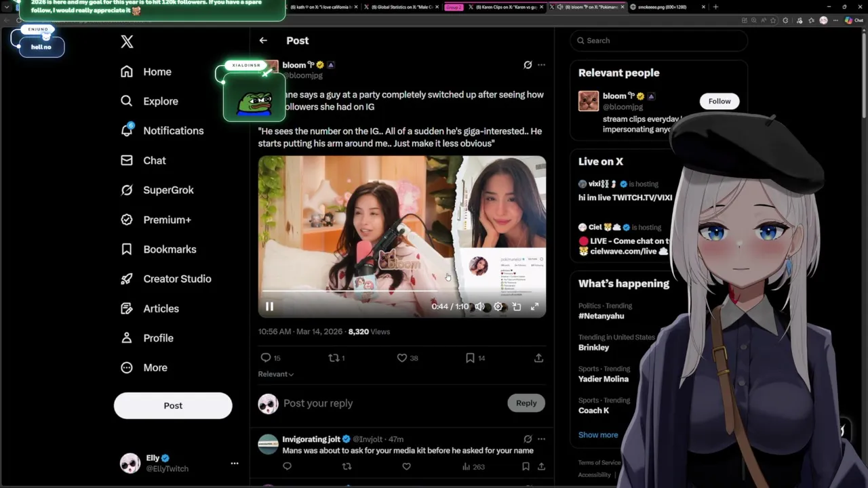Open vixi's live broadcast
Screen dimensions: 868x488
click(625, 191)
